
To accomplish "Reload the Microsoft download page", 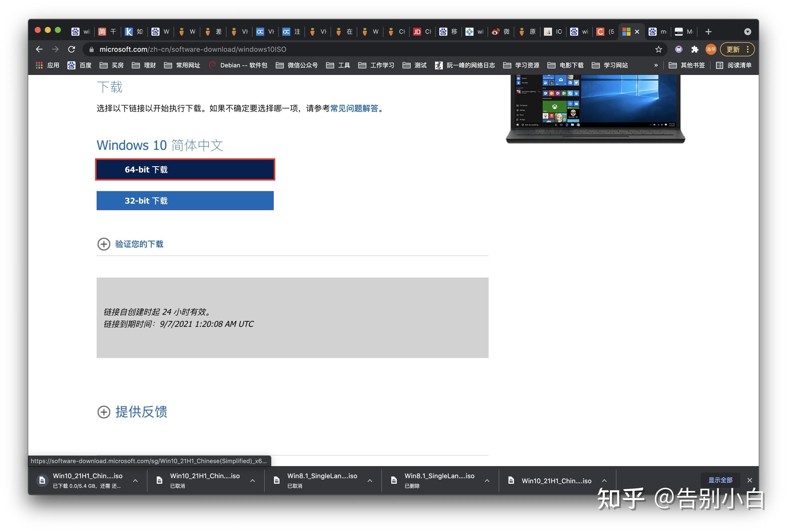I will (71, 50).
